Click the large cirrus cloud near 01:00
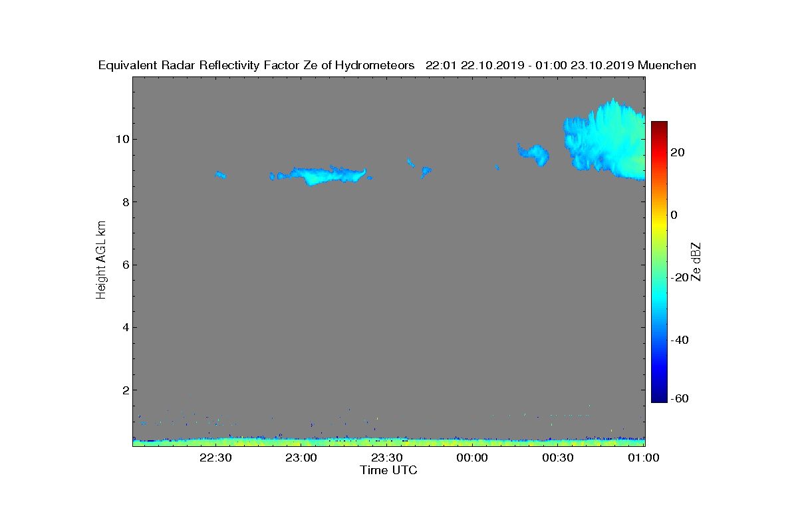This screenshot has height=532, width=798. coord(605,140)
